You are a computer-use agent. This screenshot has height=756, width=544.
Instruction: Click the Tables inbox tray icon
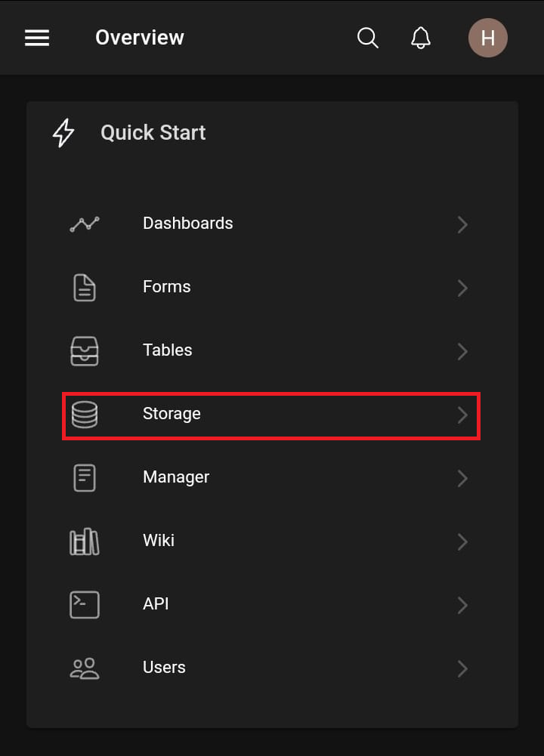point(85,350)
